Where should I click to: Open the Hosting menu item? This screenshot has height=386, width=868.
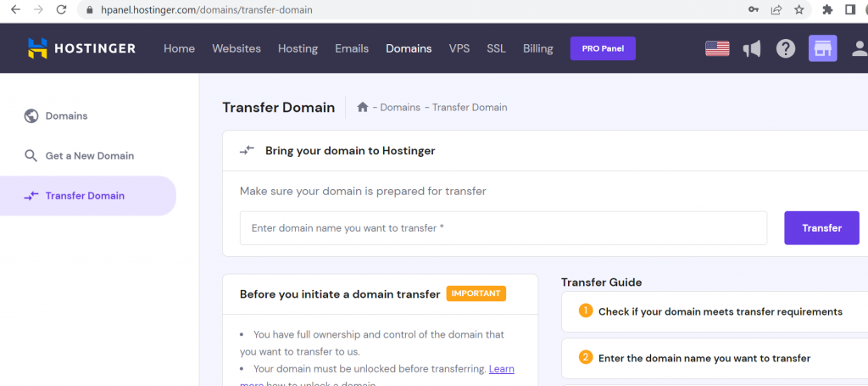click(x=298, y=48)
